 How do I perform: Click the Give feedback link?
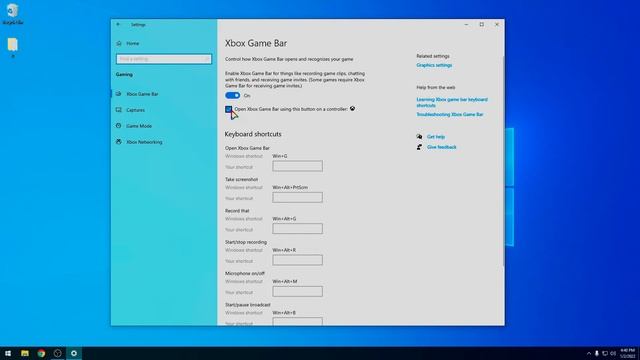[x=442, y=147]
